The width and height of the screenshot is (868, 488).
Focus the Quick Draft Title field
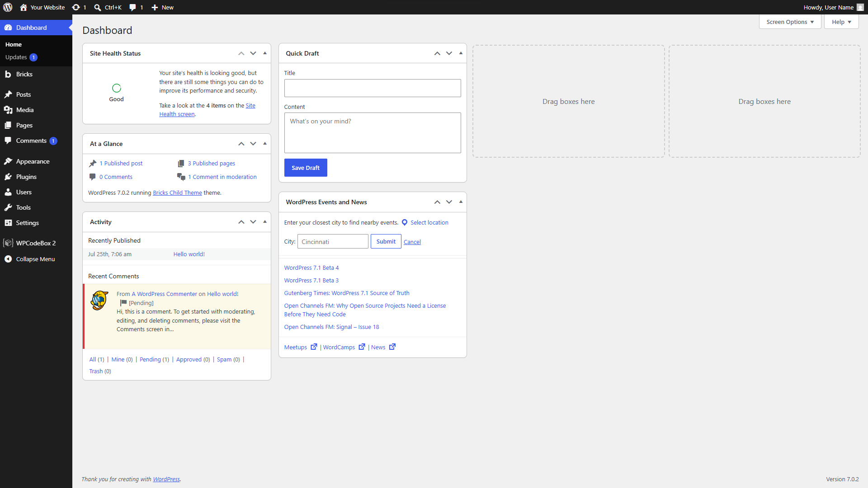pyautogui.click(x=373, y=88)
